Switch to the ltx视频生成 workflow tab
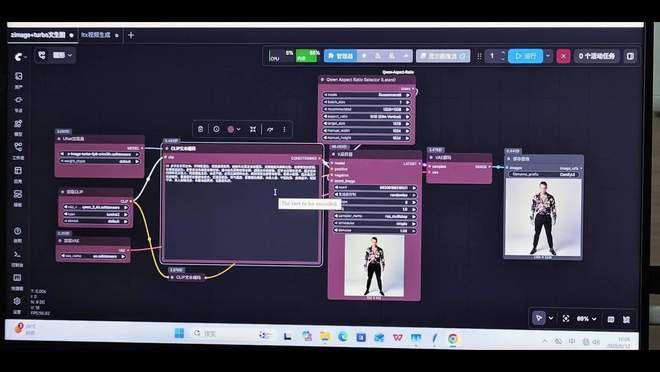Screen dimensions: 660x372 [x=96, y=35]
